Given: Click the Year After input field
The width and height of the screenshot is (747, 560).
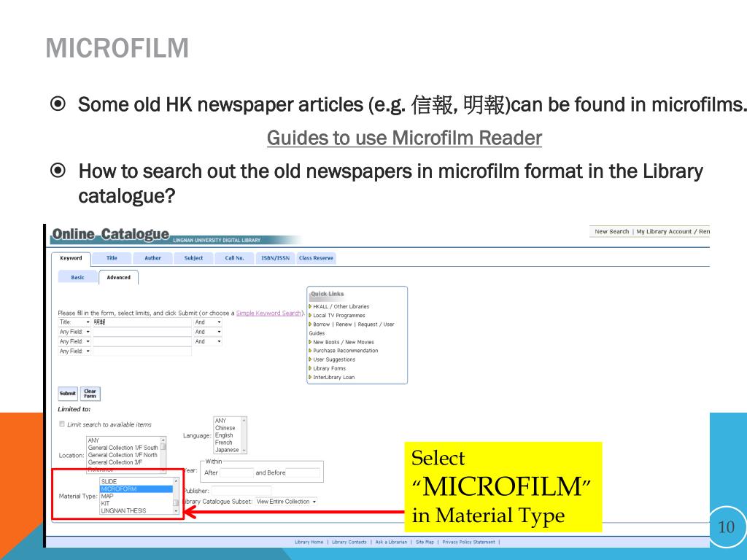Looking at the screenshot, I should (x=237, y=472).
